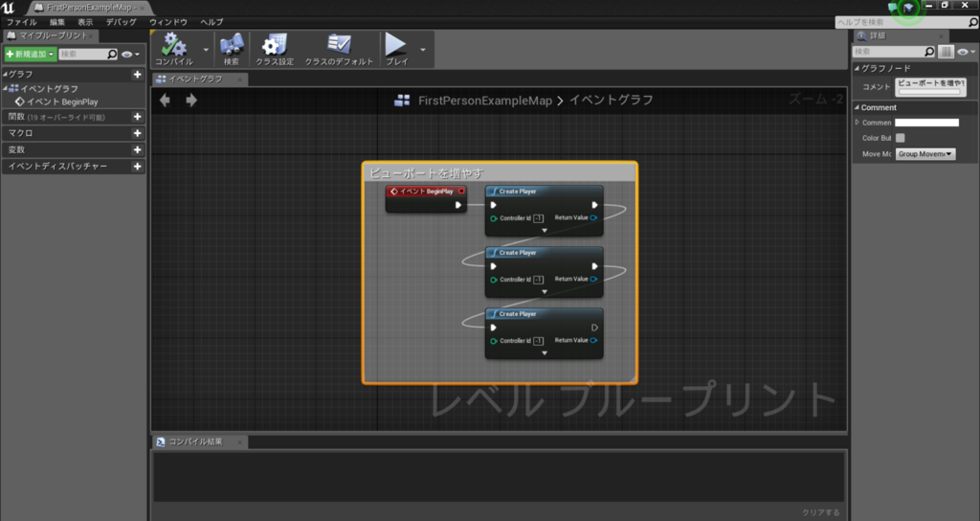Viewport: 980px width, 521px height.
Task: Add a new macro (マクロ) plus icon
Action: coord(137,133)
